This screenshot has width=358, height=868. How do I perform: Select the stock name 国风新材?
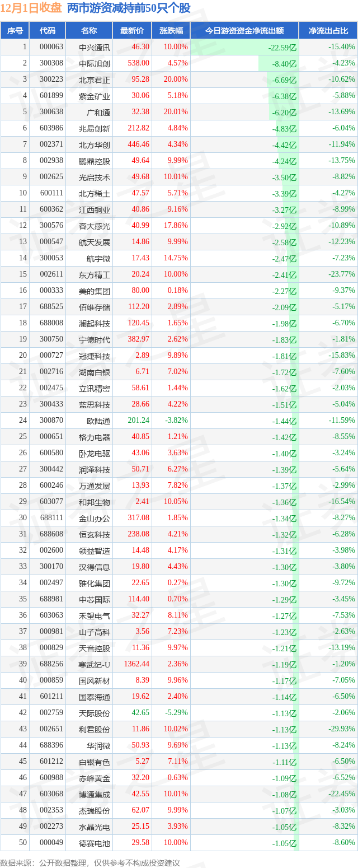(x=95, y=680)
